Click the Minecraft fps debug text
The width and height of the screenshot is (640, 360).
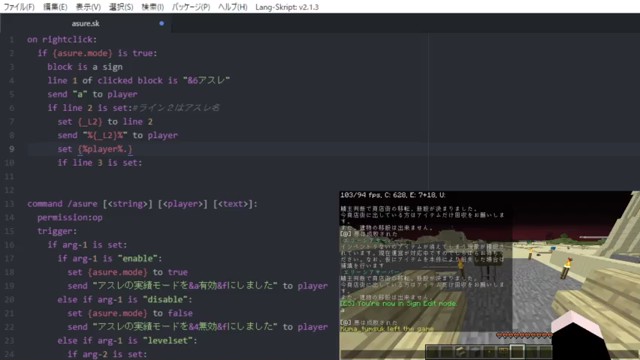tap(393, 195)
